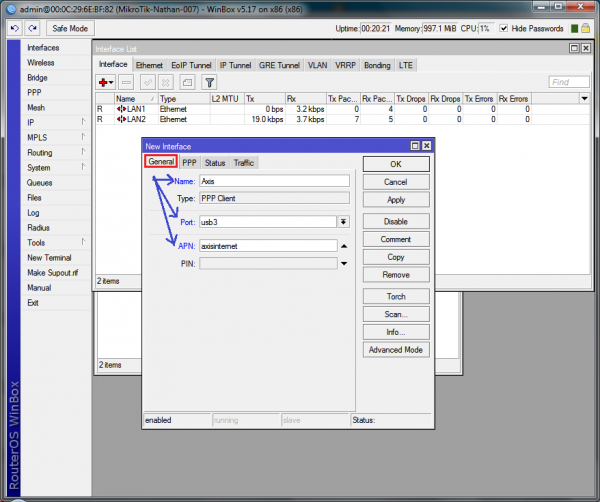Open the VLAN tab
The height and width of the screenshot is (502, 600).
(318, 65)
